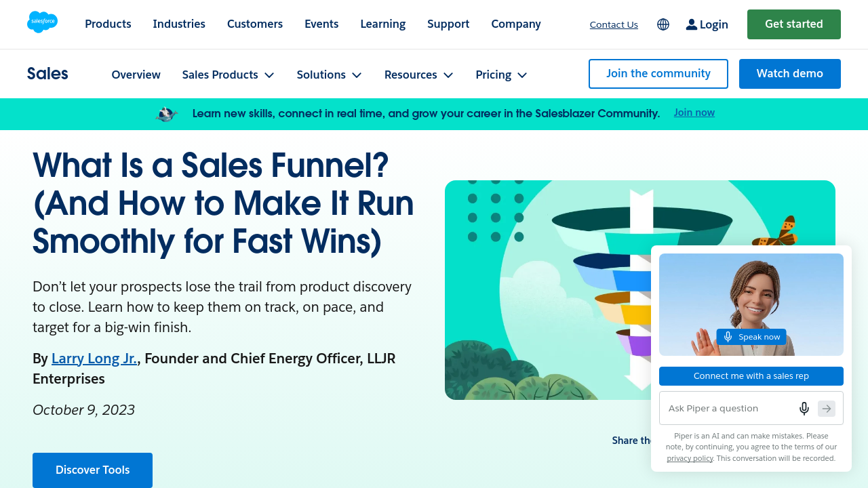Open the Company menu

click(x=516, y=24)
